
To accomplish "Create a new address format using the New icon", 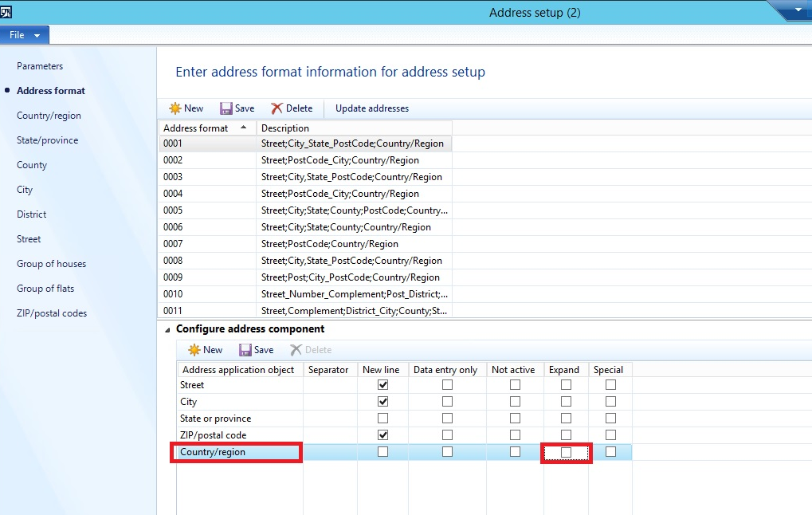I will (x=185, y=108).
